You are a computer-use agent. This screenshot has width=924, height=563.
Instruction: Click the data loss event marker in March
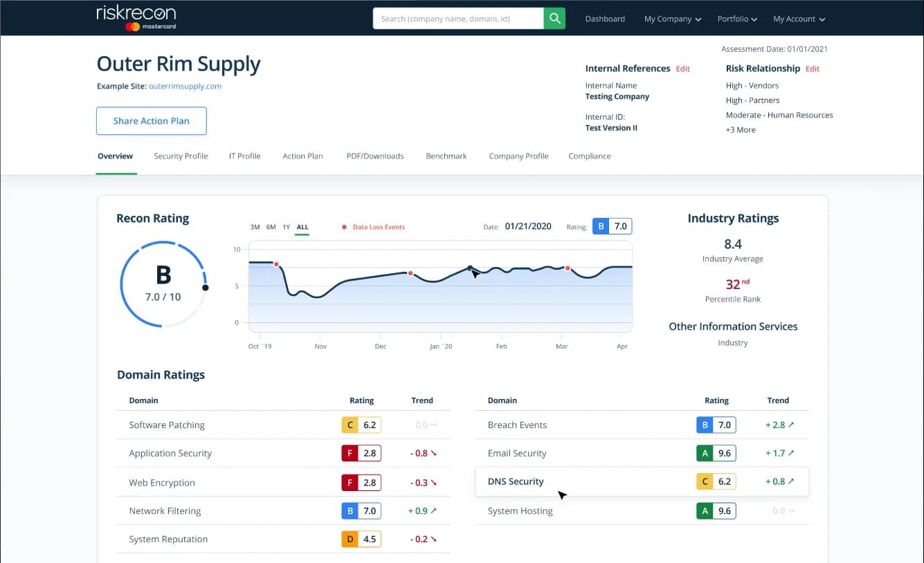coord(568,268)
